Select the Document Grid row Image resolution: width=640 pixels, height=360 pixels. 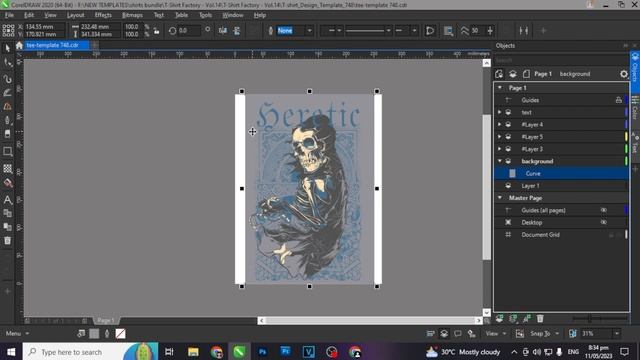(561, 235)
